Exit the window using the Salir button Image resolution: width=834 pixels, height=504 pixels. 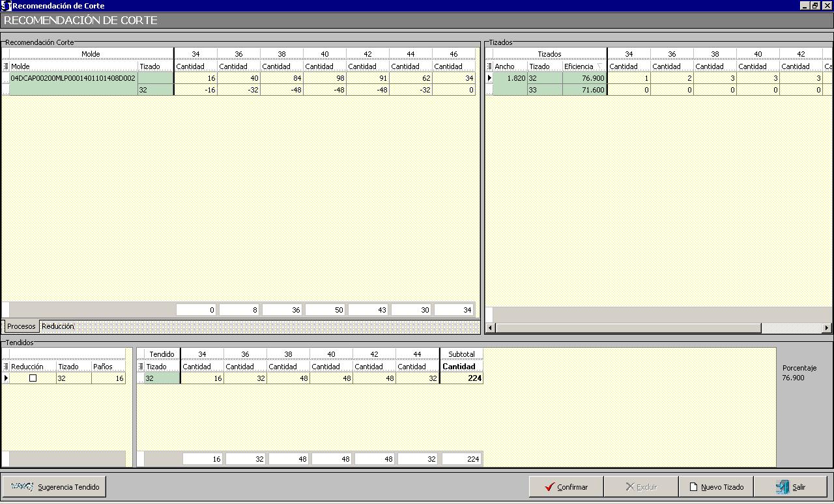point(790,487)
